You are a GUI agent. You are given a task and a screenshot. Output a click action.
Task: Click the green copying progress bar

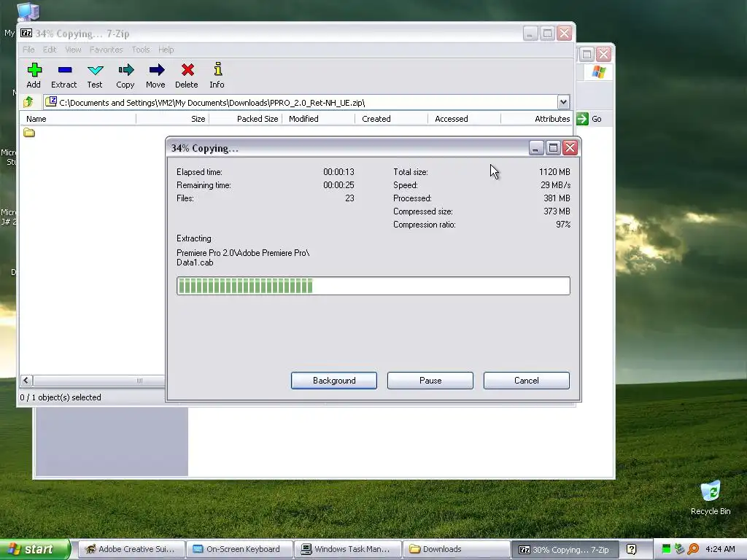(373, 286)
